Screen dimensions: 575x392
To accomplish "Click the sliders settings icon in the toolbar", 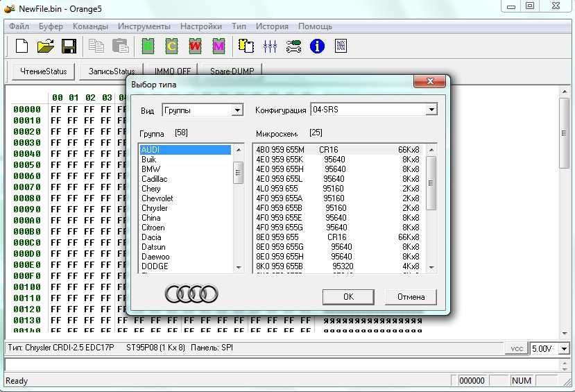I will click(270, 46).
